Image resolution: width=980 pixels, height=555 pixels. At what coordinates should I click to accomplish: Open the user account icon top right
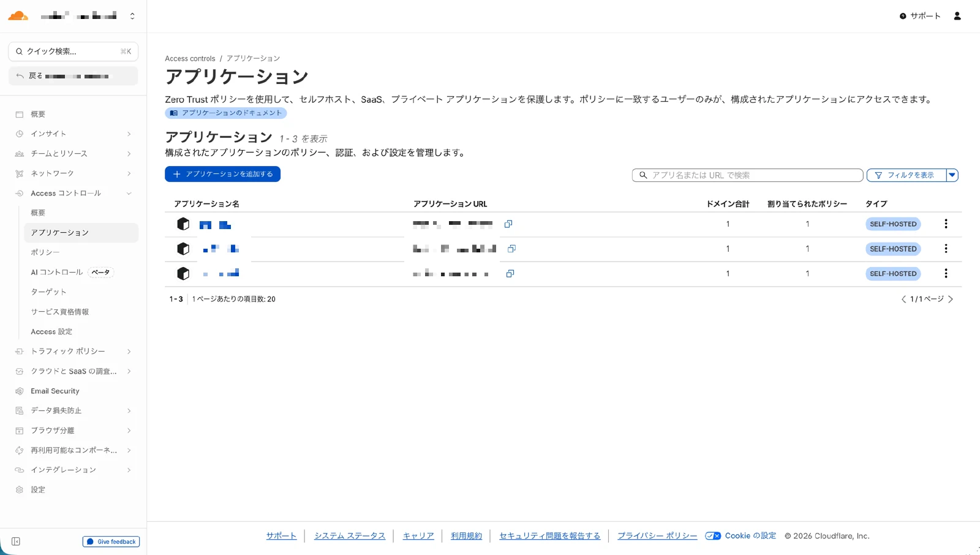tap(957, 16)
